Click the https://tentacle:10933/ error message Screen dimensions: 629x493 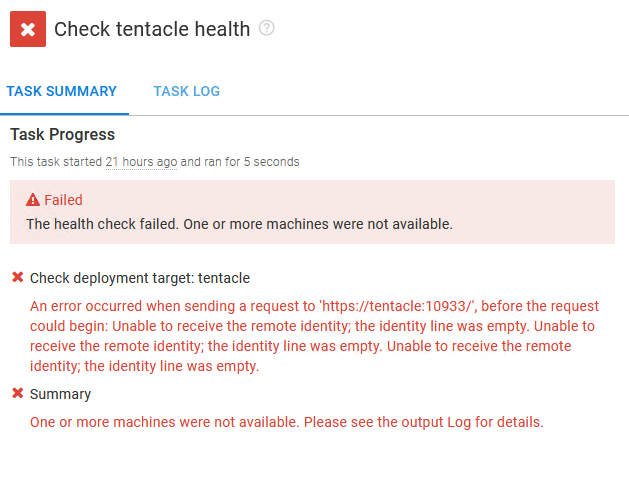(314, 336)
